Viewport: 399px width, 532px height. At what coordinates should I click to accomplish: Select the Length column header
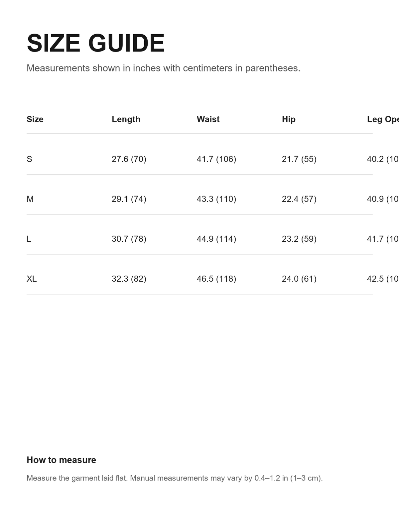[126, 119]
